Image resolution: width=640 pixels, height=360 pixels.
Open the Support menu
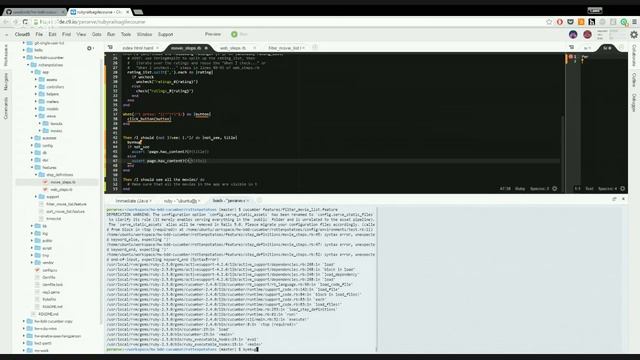(x=165, y=34)
